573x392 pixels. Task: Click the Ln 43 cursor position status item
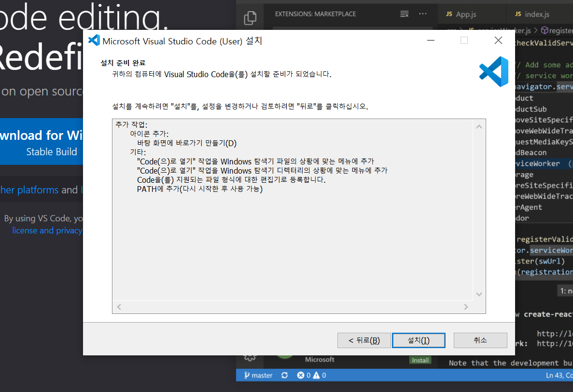559,375
